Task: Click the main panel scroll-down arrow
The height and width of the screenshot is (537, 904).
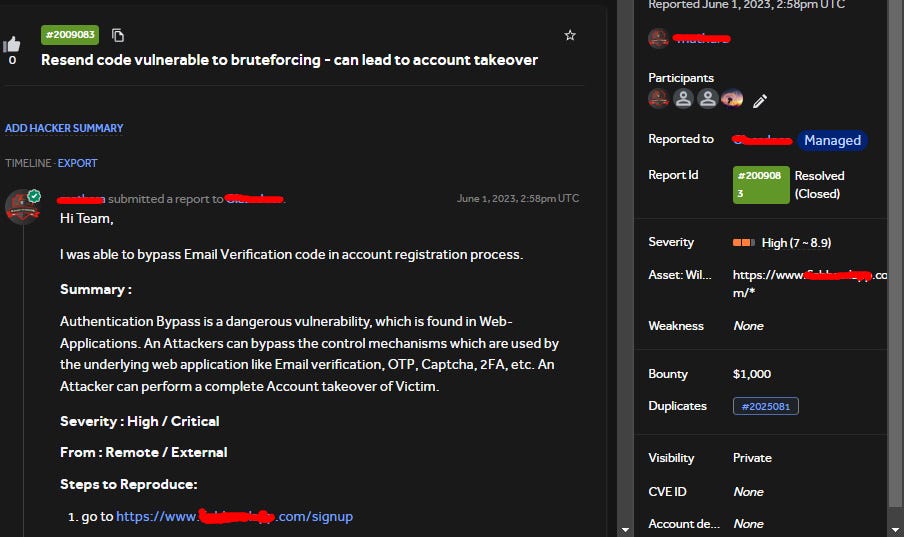Action: point(626,530)
